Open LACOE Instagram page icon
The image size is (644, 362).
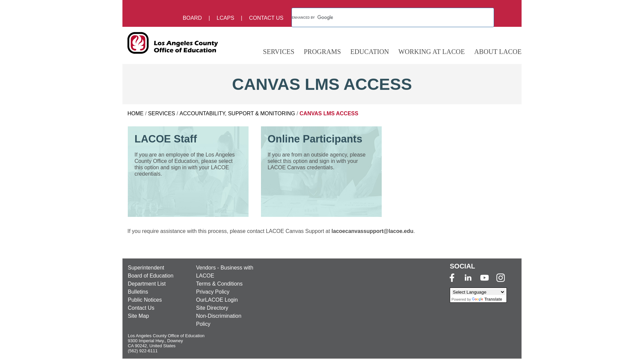(x=500, y=278)
